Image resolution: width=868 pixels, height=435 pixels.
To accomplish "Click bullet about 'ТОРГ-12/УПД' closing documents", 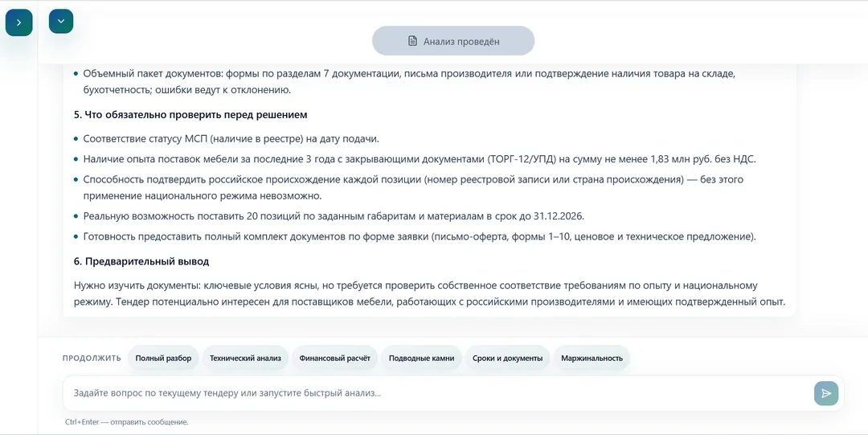I will [419, 159].
